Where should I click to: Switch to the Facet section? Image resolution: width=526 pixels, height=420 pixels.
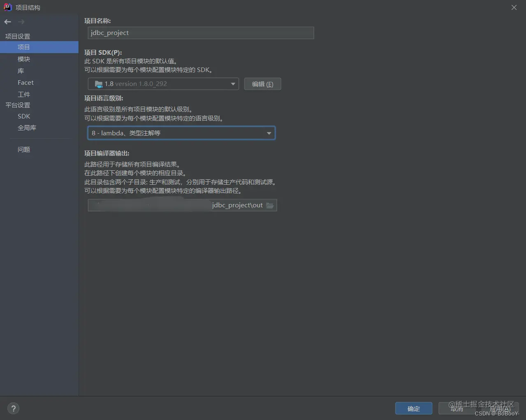[x=25, y=82]
